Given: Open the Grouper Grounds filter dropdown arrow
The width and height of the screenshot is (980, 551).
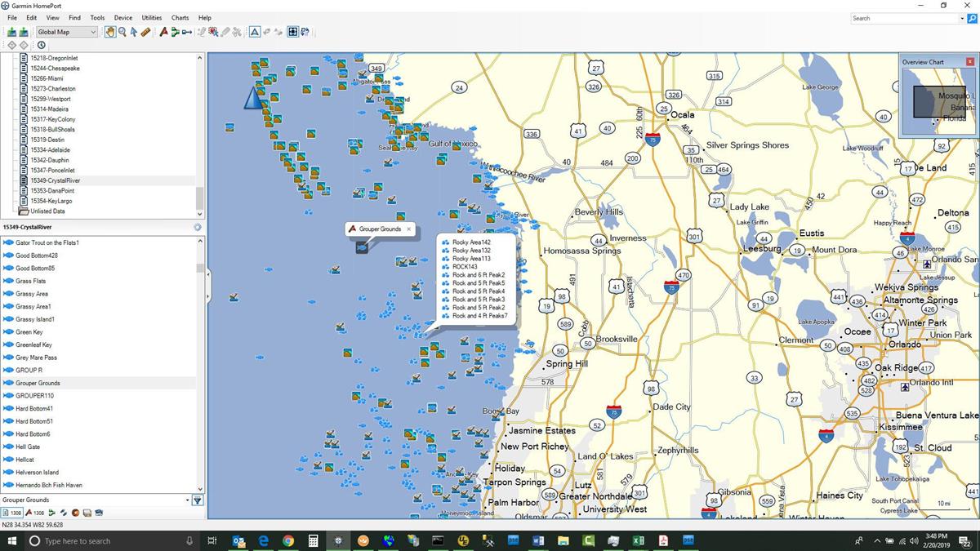Looking at the screenshot, I should [187, 500].
